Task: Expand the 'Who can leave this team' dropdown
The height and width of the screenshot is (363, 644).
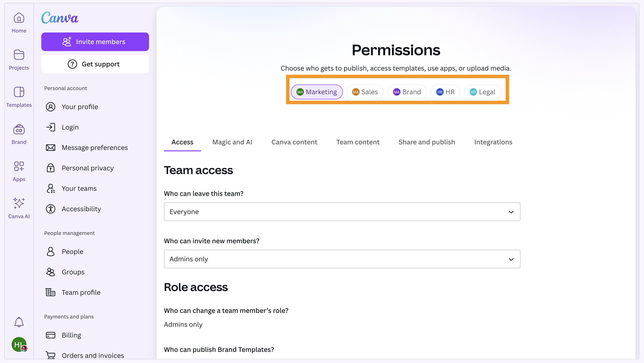Action: (342, 212)
